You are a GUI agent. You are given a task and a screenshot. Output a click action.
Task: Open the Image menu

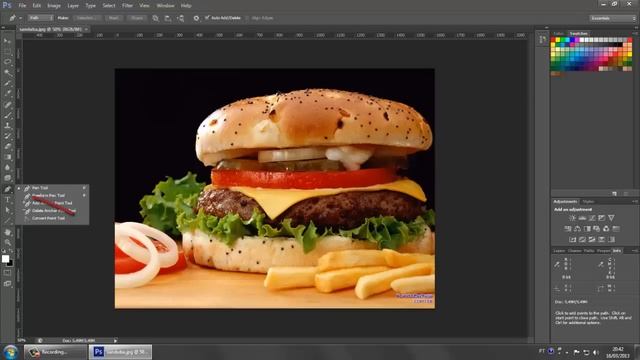[54, 6]
